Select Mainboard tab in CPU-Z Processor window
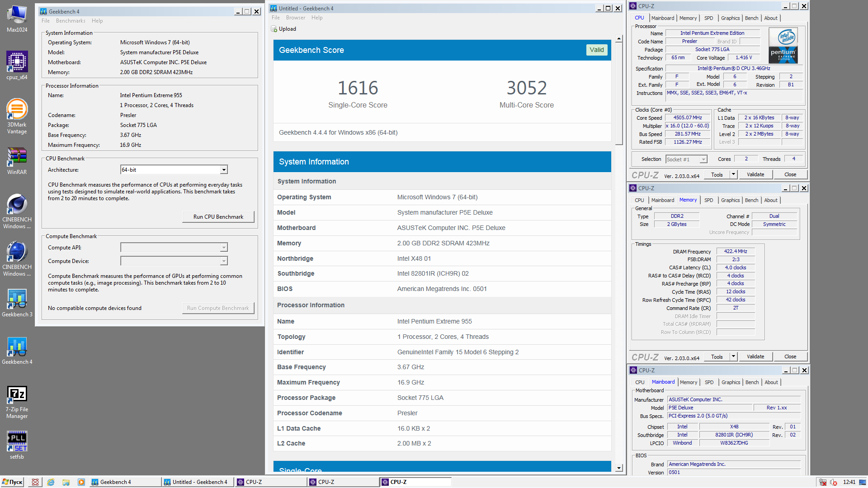The width and height of the screenshot is (868, 488). [663, 18]
